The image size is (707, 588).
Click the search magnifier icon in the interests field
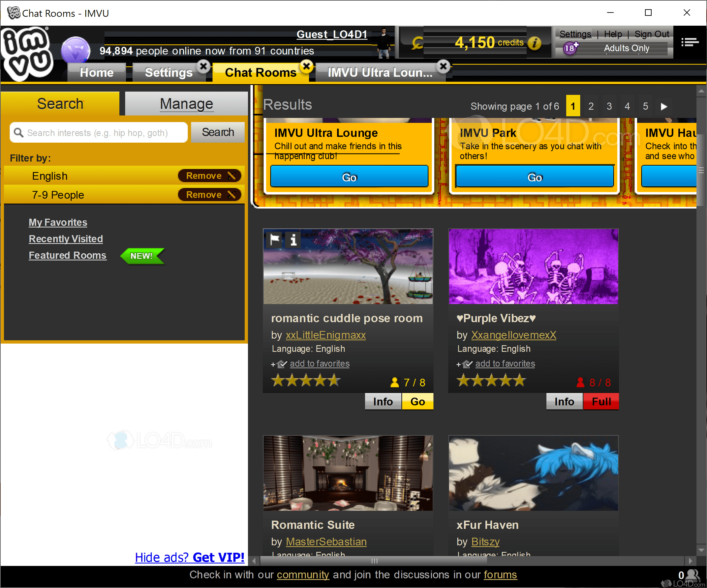[x=19, y=132]
